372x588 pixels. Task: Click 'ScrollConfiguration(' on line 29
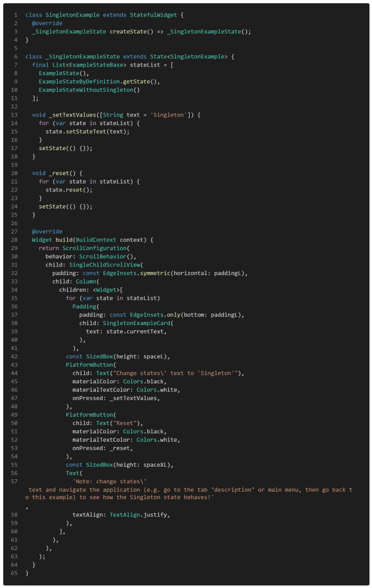(96, 249)
